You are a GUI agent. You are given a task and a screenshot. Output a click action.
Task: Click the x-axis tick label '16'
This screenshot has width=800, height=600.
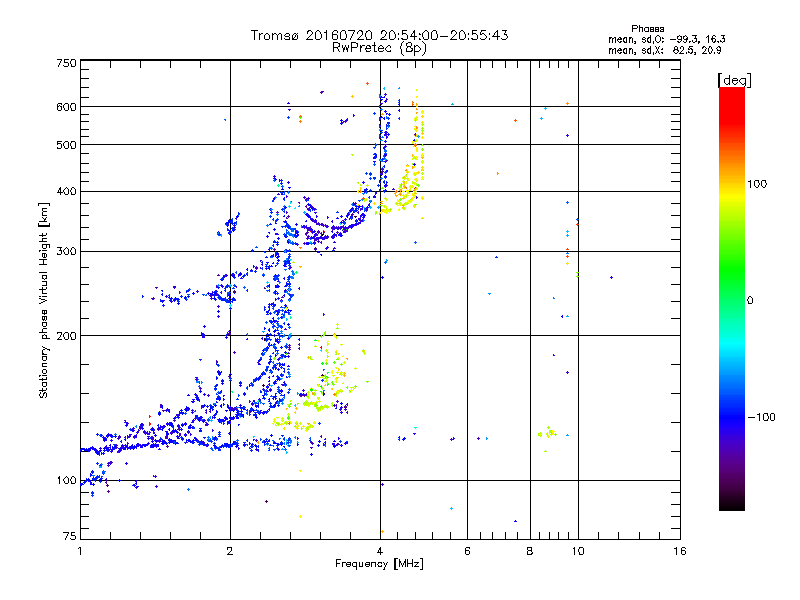[680, 551]
